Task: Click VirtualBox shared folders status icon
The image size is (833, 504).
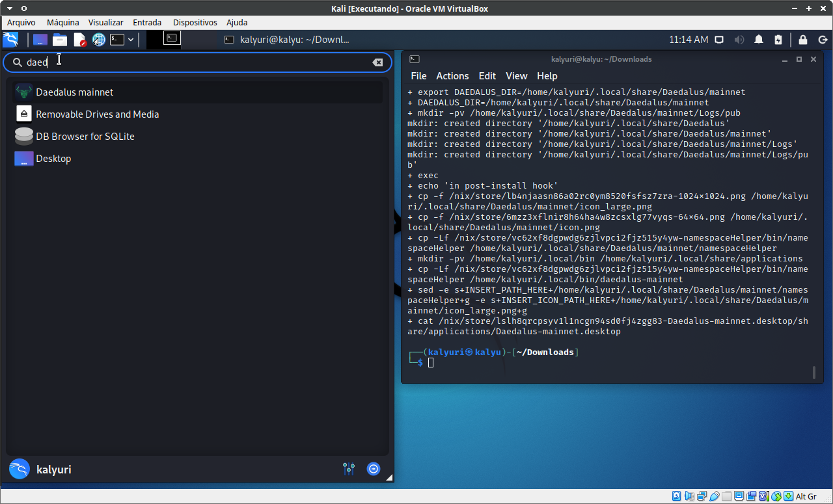Action: click(727, 497)
